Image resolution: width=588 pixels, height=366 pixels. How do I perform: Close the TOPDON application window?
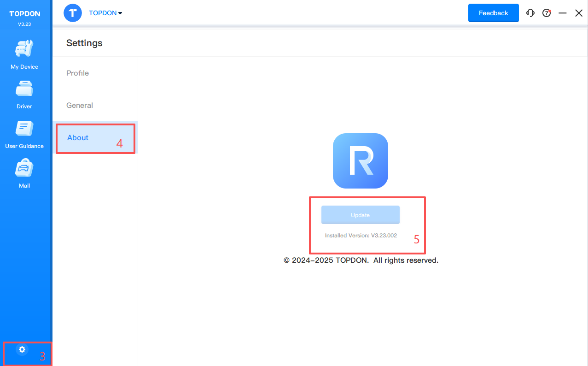click(x=579, y=13)
